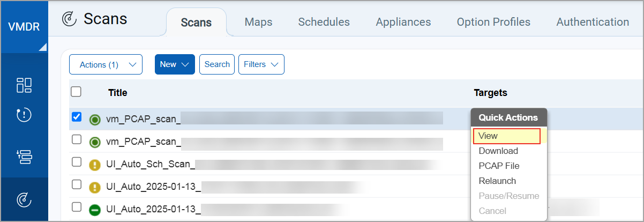
Task: Uncheck the first vm_PCAP_scan row checkbox
Action: tap(77, 117)
